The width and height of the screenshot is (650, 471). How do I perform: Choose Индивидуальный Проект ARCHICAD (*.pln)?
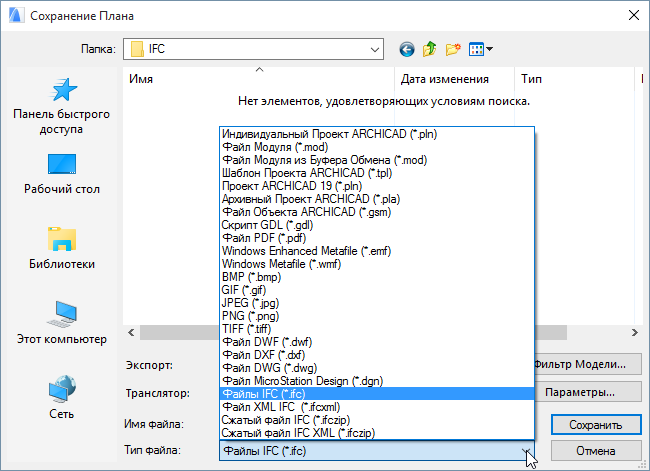pos(377,134)
